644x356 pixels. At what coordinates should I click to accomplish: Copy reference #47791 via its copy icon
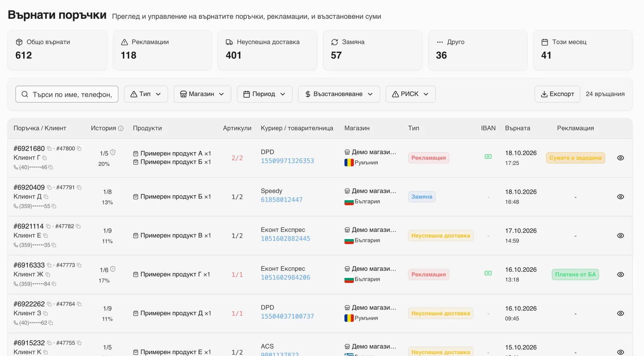(79, 188)
